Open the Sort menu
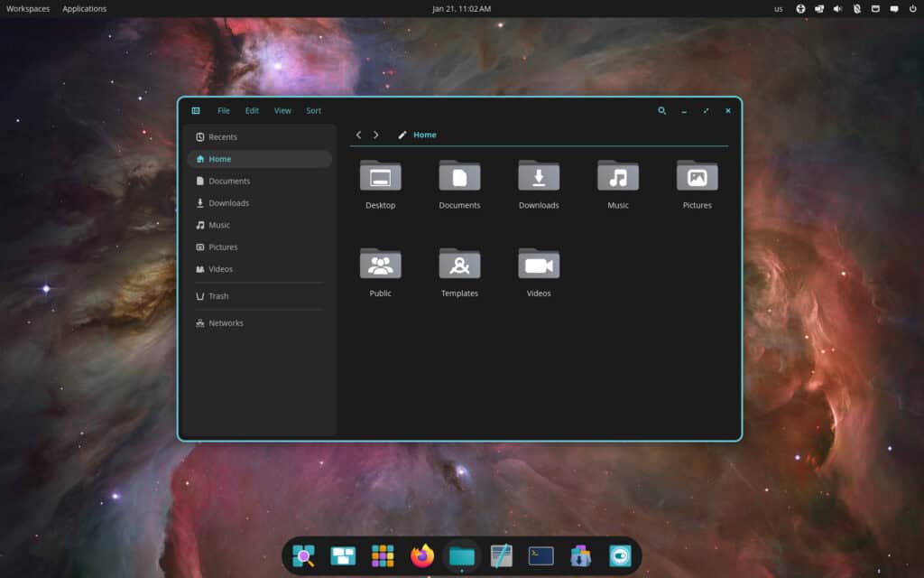 pyautogui.click(x=313, y=110)
